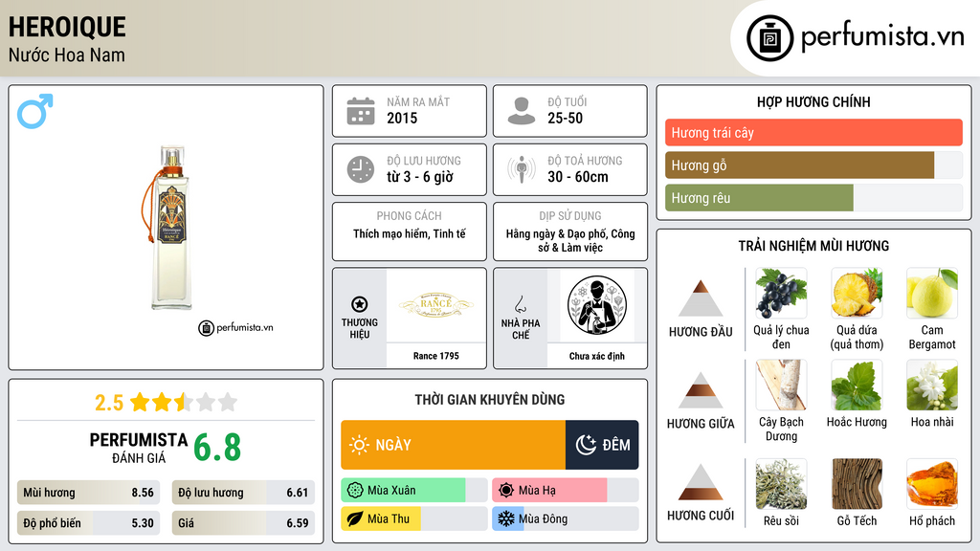Select the Gỗ Tếch note image
The width and height of the screenshot is (980, 551).
pos(857,484)
